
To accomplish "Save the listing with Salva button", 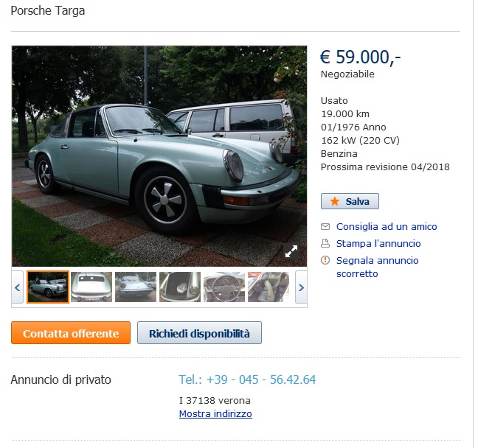I will [350, 201].
